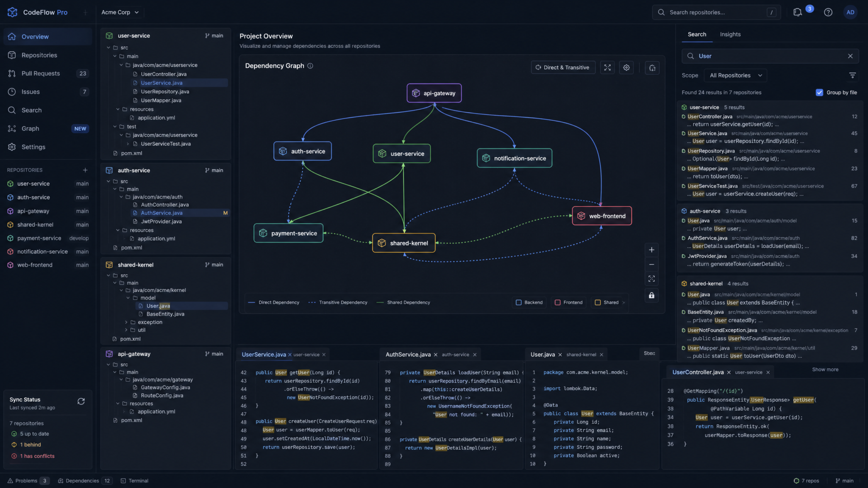Click the User search query field
This screenshot has height=488, width=868.
tap(770, 56)
